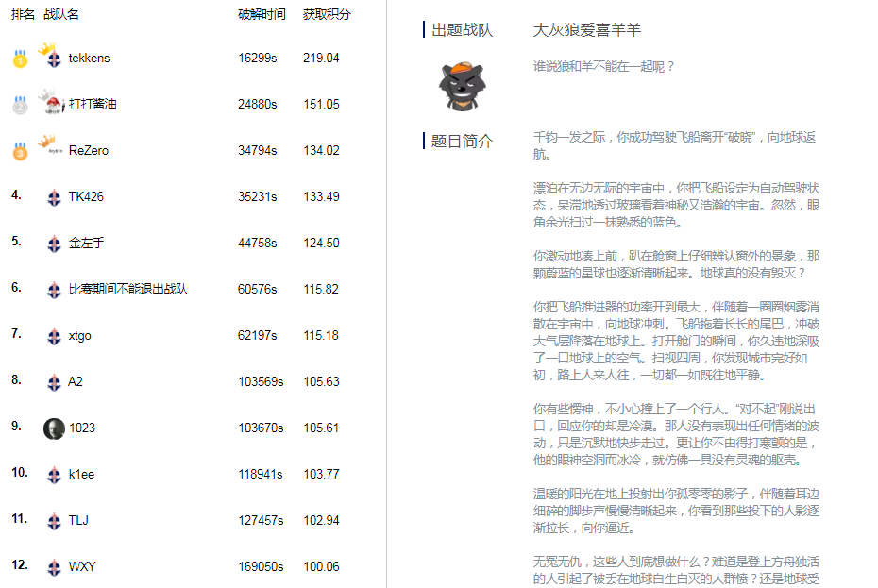Click score value 115.82

click(x=321, y=290)
